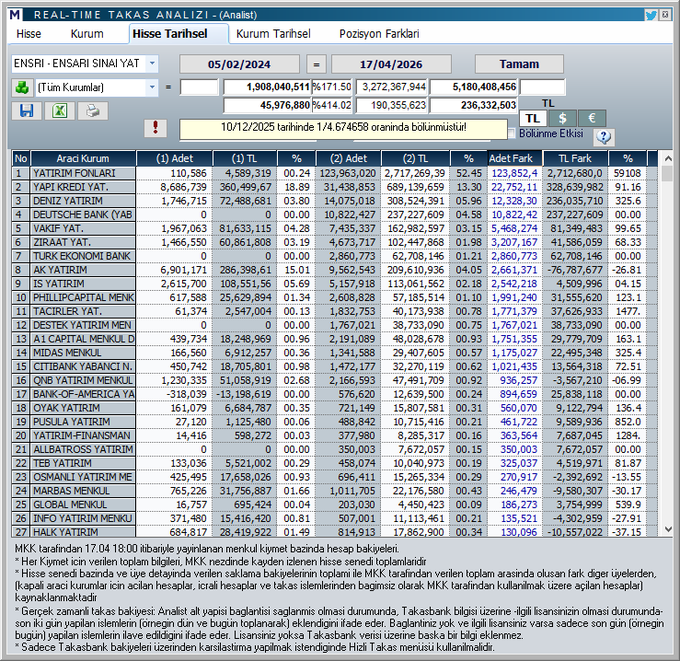Sort by Araci Kurum column header

(83, 158)
